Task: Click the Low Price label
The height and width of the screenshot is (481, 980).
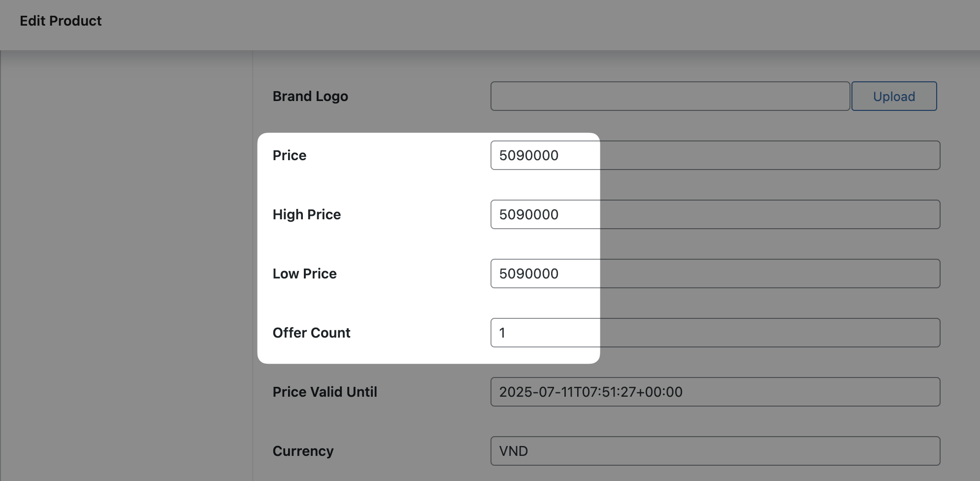Action: tap(305, 274)
